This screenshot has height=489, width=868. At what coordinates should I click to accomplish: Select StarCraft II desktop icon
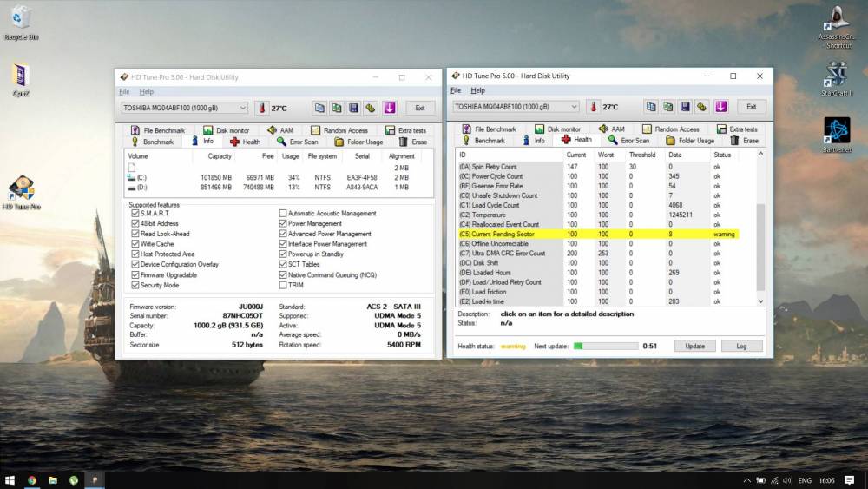pyautogui.click(x=837, y=79)
